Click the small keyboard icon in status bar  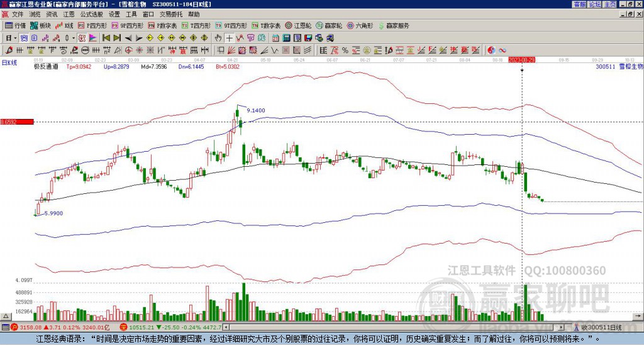click(5, 327)
